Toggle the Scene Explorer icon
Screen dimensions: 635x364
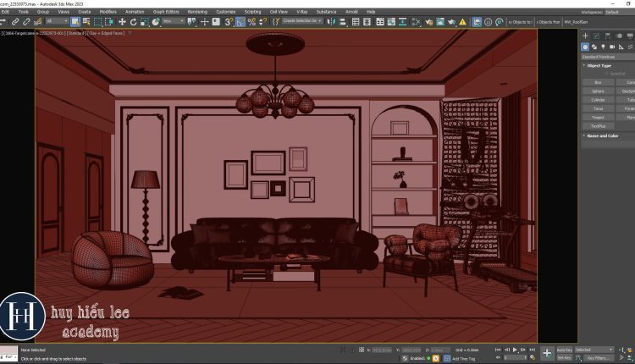coord(356,21)
